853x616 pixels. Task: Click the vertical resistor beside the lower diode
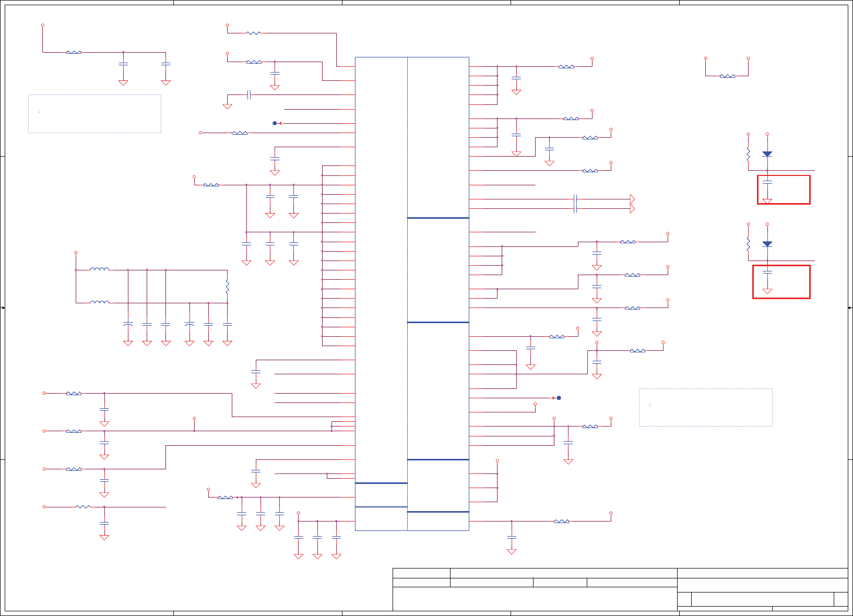click(x=748, y=244)
